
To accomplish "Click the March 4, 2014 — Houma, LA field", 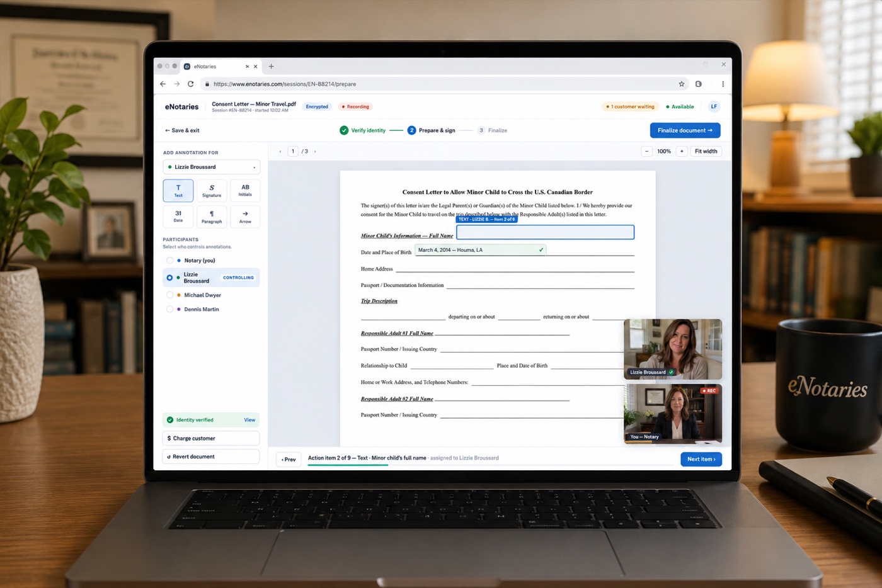I will 480,250.
